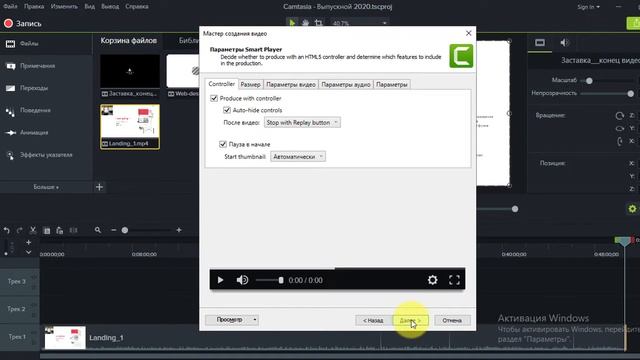
Task: Click the X rotation icon
Action: (x=620, y=141)
